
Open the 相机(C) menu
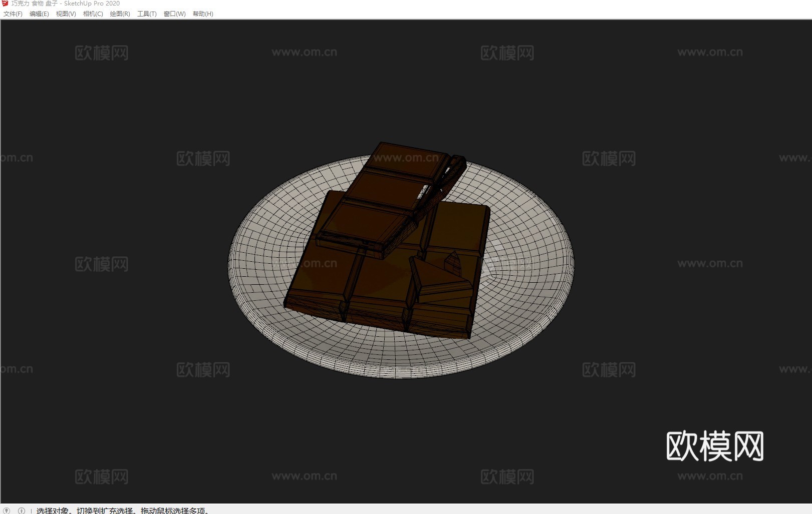[93, 14]
